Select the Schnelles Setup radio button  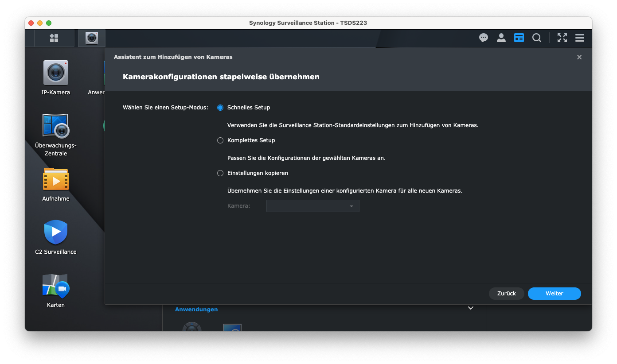pyautogui.click(x=220, y=108)
